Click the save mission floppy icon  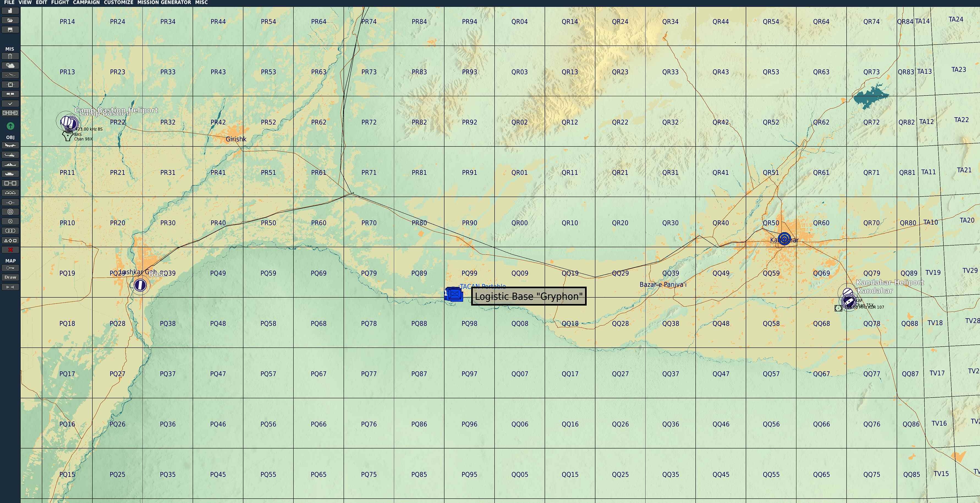(10, 30)
